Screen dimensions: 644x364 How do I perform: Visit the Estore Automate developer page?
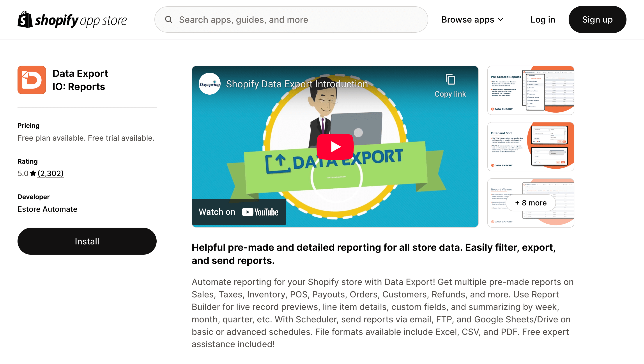click(x=47, y=209)
